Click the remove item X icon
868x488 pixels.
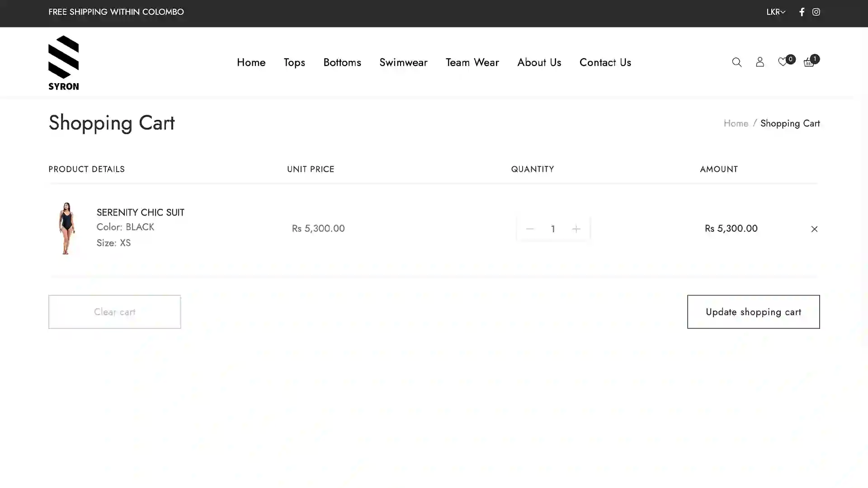pyautogui.click(x=814, y=229)
